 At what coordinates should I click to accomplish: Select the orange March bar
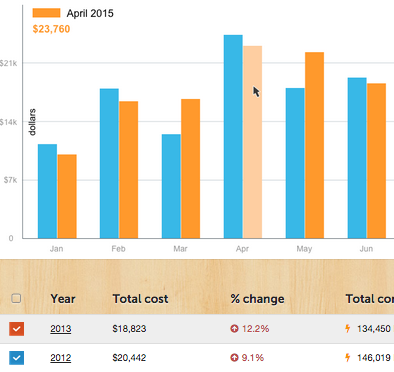click(x=191, y=169)
